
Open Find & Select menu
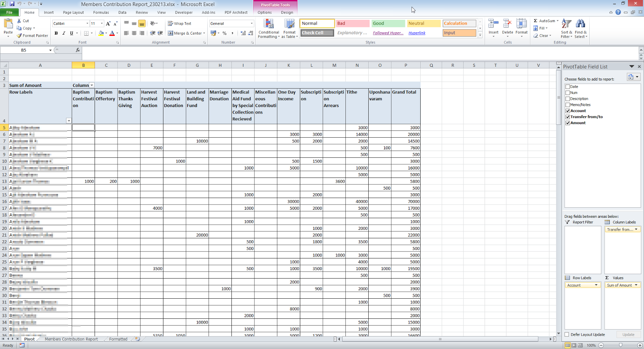pyautogui.click(x=580, y=29)
